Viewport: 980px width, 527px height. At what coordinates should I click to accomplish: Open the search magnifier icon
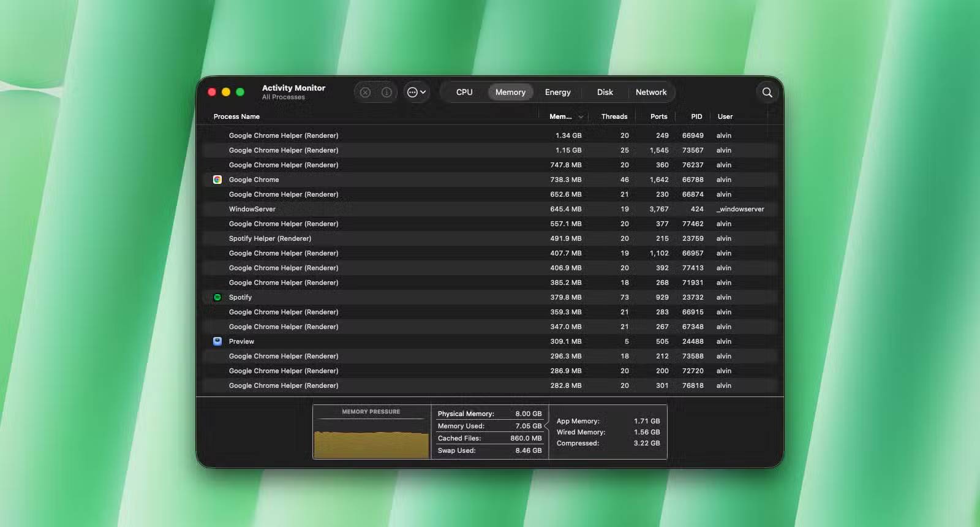pos(767,93)
